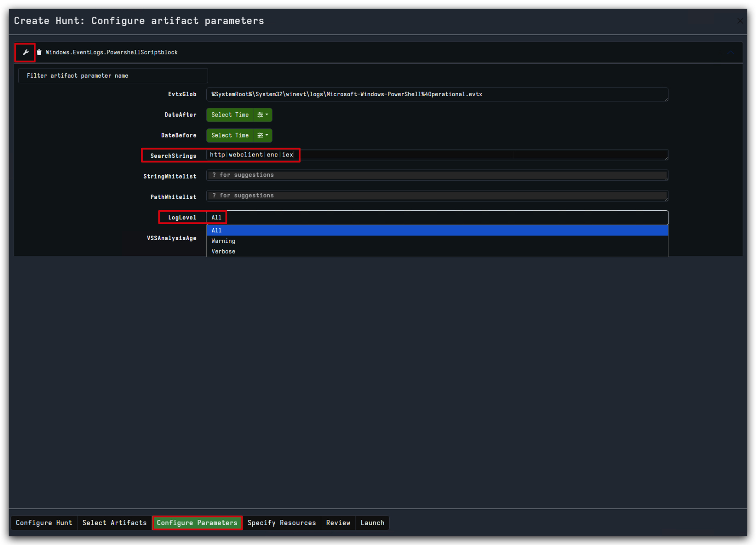The height and width of the screenshot is (545, 756).
Task: Click the trash icon beside Windows.EventLogs.PowershellScriptblock
Action: click(x=39, y=52)
